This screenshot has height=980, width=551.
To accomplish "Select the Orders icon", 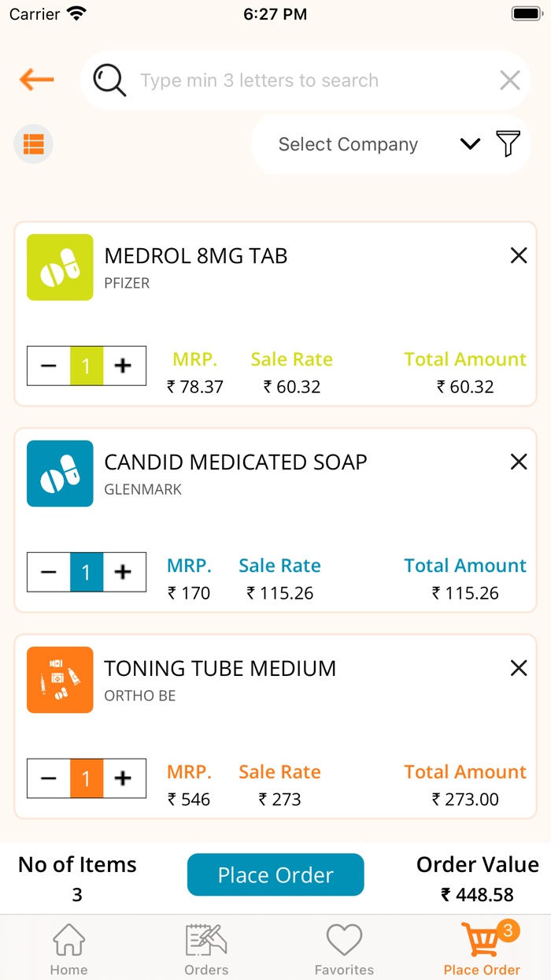I will (206, 948).
